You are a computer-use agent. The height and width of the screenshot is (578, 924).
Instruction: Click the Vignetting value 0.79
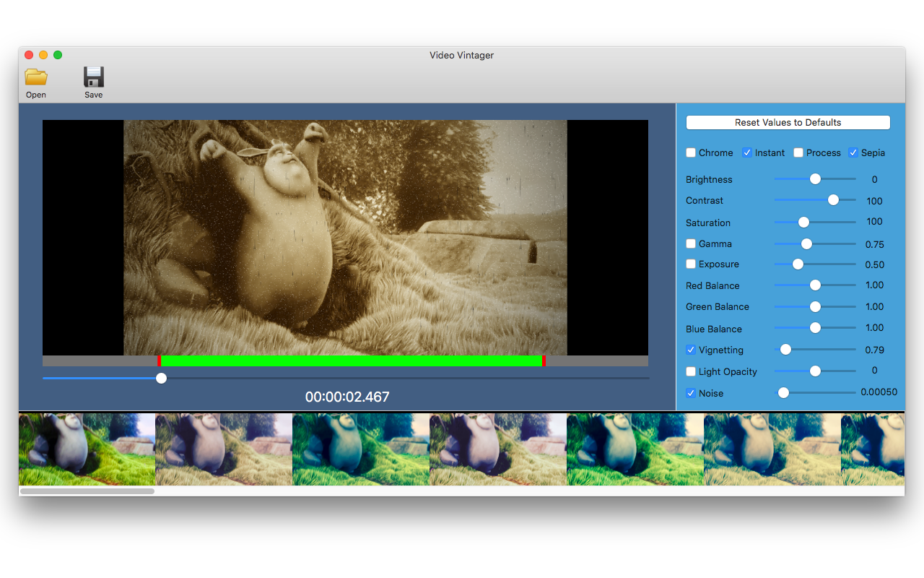pos(875,350)
